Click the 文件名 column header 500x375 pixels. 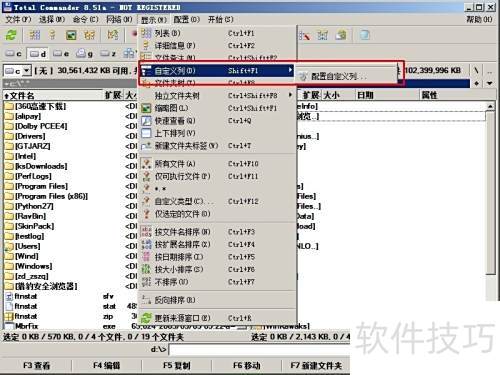click(x=53, y=95)
